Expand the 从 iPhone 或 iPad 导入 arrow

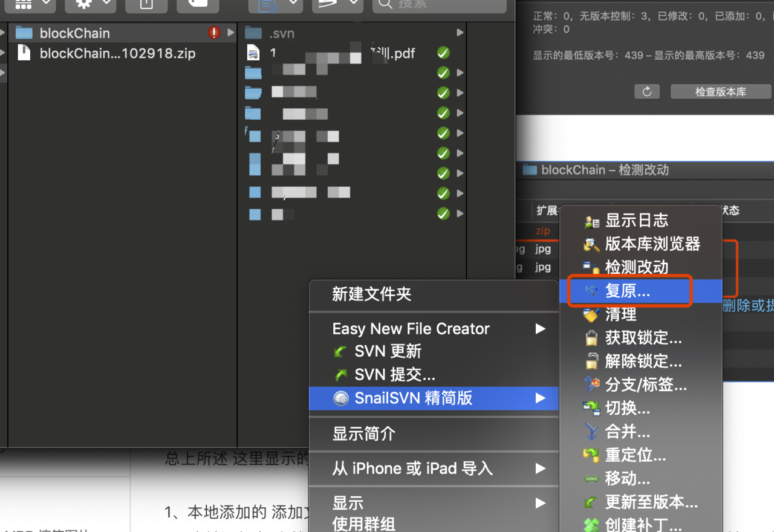point(540,469)
